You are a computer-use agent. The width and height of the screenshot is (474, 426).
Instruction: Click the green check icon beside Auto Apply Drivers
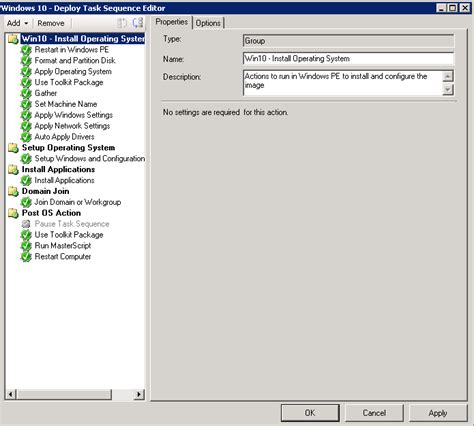[x=26, y=137]
